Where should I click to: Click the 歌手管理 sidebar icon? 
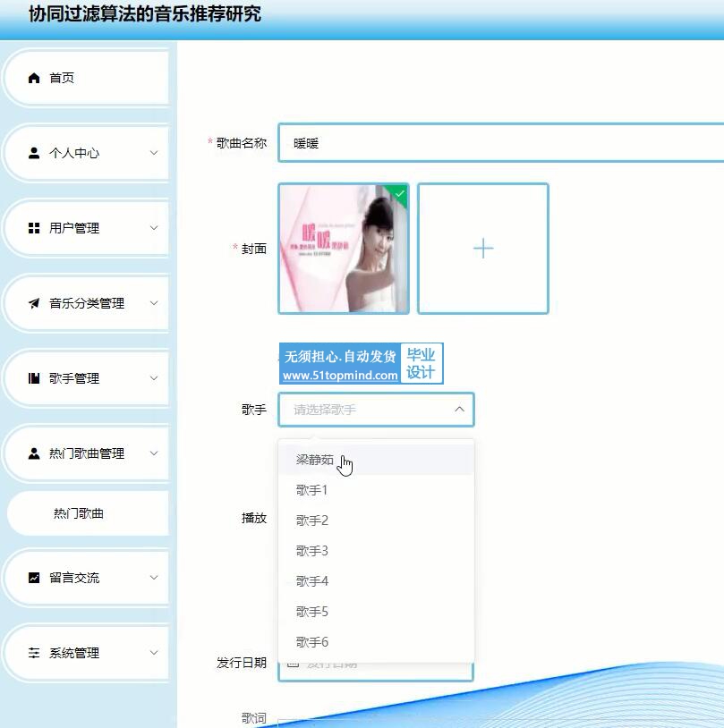click(34, 378)
